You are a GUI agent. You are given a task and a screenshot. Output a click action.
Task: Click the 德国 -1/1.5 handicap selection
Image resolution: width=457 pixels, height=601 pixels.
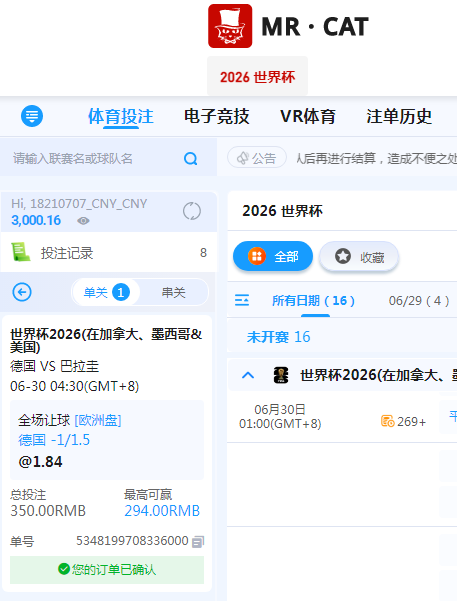[54, 440]
